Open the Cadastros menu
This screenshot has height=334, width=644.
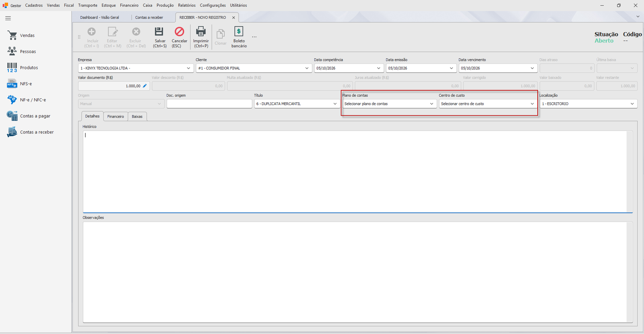[x=34, y=5]
